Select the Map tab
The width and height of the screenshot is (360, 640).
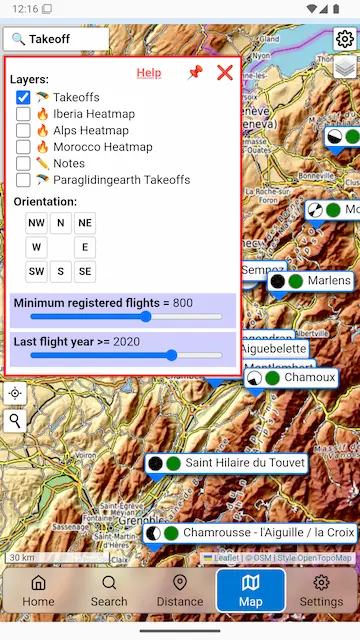pyautogui.click(x=251, y=591)
